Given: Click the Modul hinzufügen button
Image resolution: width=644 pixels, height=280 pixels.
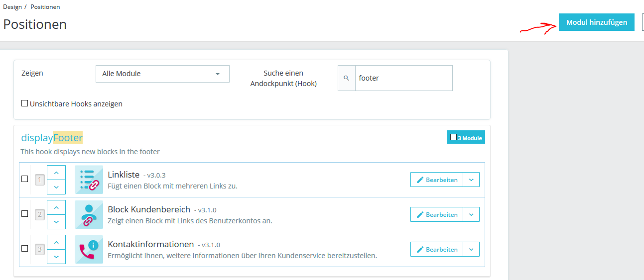Looking at the screenshot, I should 596,22.
